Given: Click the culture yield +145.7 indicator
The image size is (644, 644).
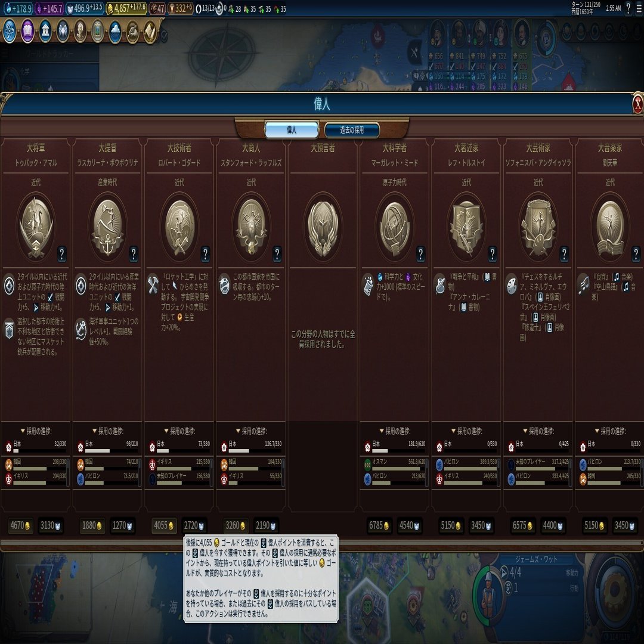Looking at the screenshot, I should [49, 8].
